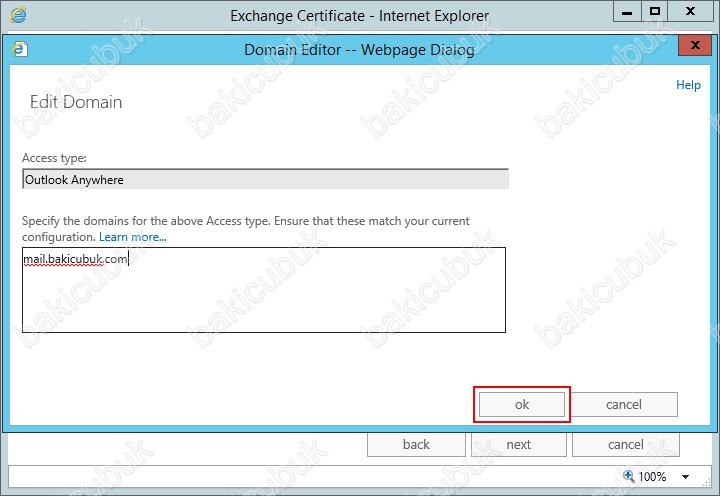Click the Internet Explorer icon in title bar
720x496 pixels.
point(18,15)
